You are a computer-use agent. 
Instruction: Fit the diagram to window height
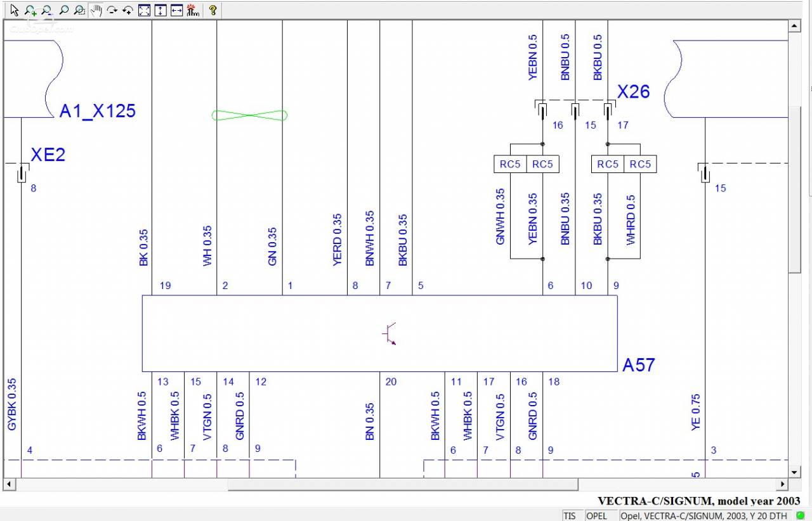[x=160, y=10]
